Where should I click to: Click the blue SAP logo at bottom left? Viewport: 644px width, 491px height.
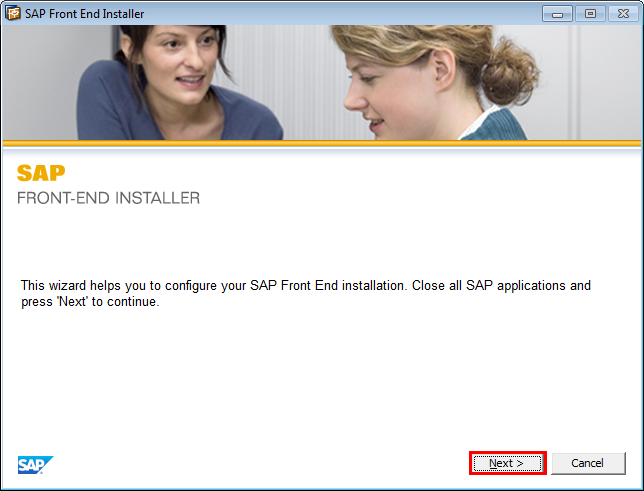35,464
